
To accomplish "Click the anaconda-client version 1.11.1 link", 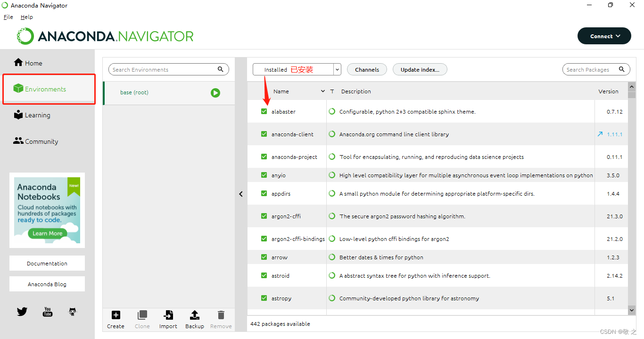I will click(614, 134).
